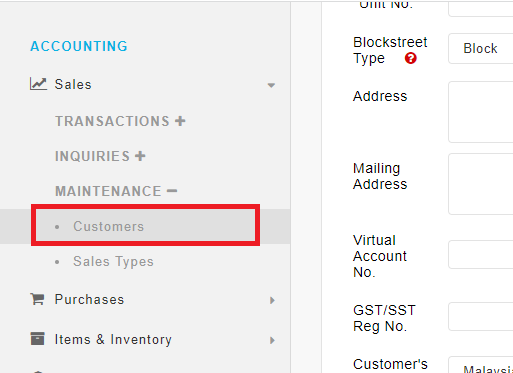Click the Items & Inventory box icon
The image size is (513, 373).
[x=37, y=339]
